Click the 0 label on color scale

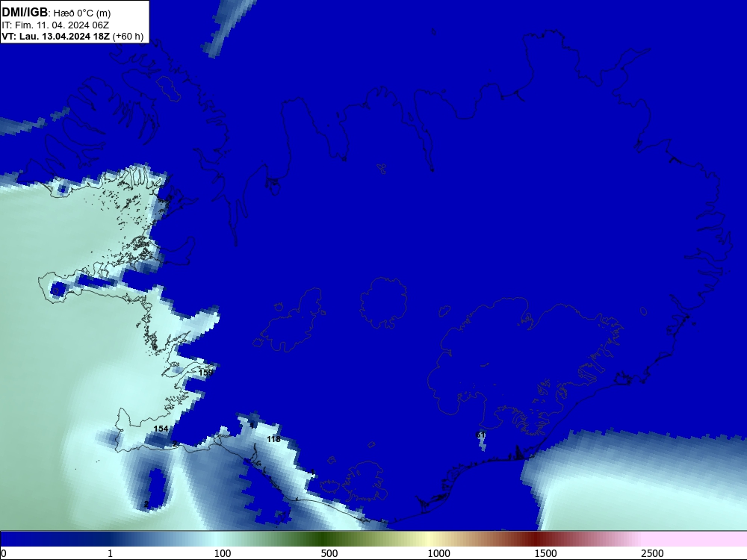tap(4, 553)
